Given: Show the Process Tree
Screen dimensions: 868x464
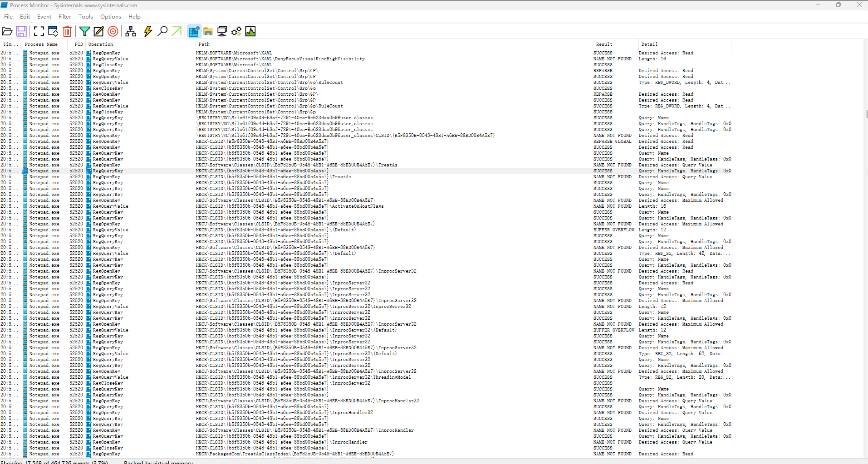Looking at the screenshot, I should (131, 31).
